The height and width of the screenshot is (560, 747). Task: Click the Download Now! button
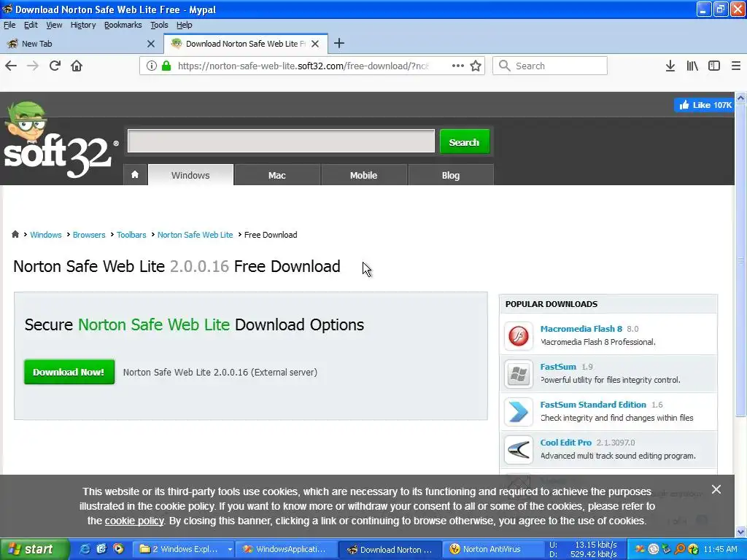[69, 372]
